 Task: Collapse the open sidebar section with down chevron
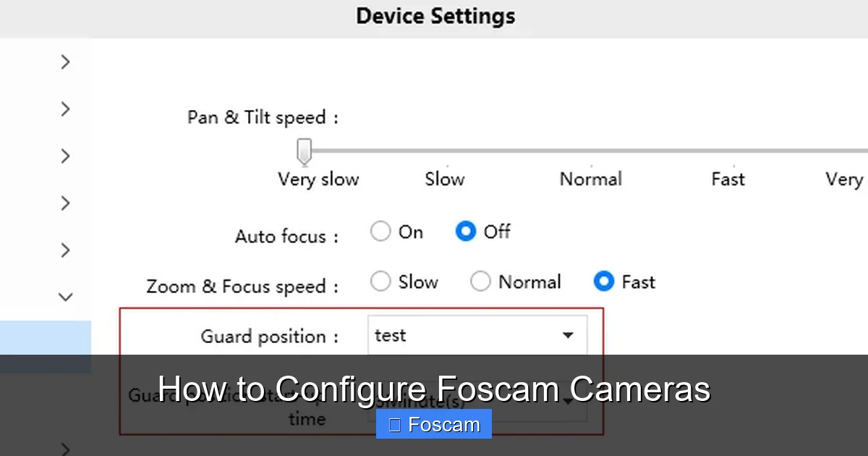pyautogui.click(x=65, y=297)
